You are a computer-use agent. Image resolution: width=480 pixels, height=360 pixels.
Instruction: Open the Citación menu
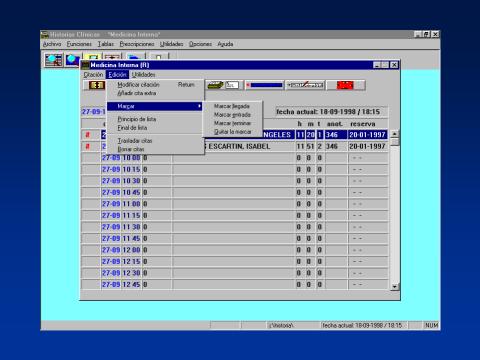93,74
